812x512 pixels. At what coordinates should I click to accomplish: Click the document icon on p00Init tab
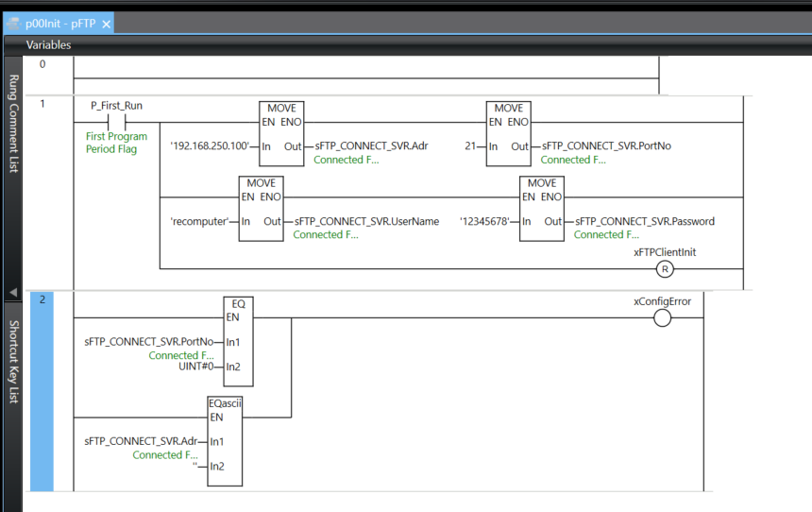pyautogui.click(x=14, y=24)
